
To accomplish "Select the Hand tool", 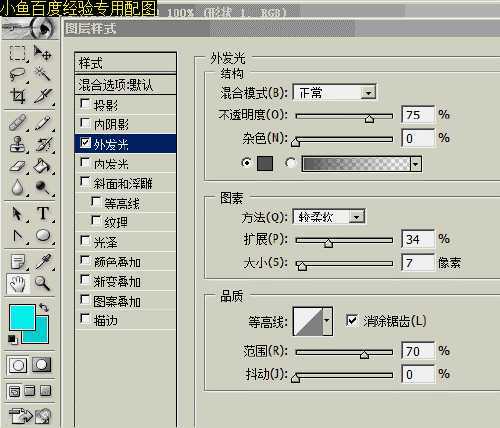I will [17, 284].
